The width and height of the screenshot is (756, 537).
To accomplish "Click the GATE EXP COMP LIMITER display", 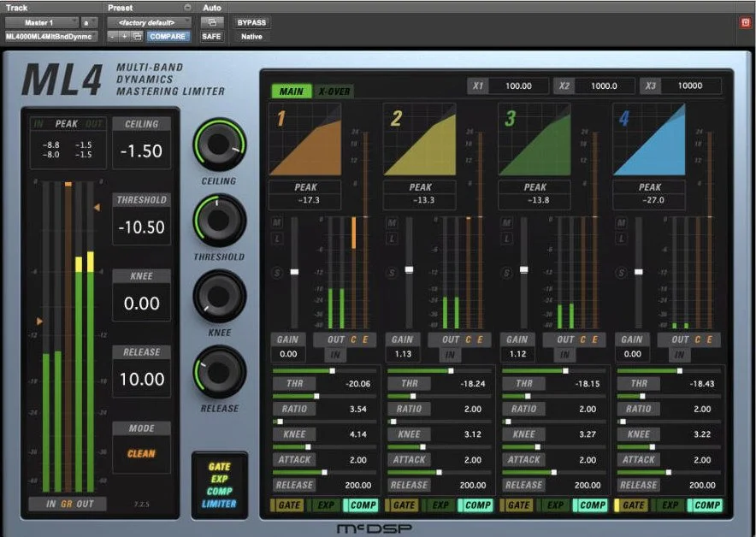I will (x=220, y=486).
